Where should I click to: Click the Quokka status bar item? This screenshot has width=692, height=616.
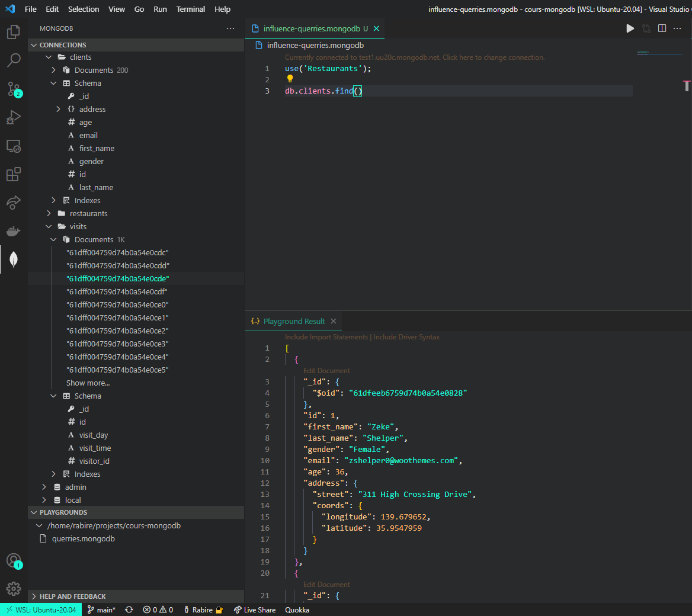pyautogui.click(x=297, y=610)
